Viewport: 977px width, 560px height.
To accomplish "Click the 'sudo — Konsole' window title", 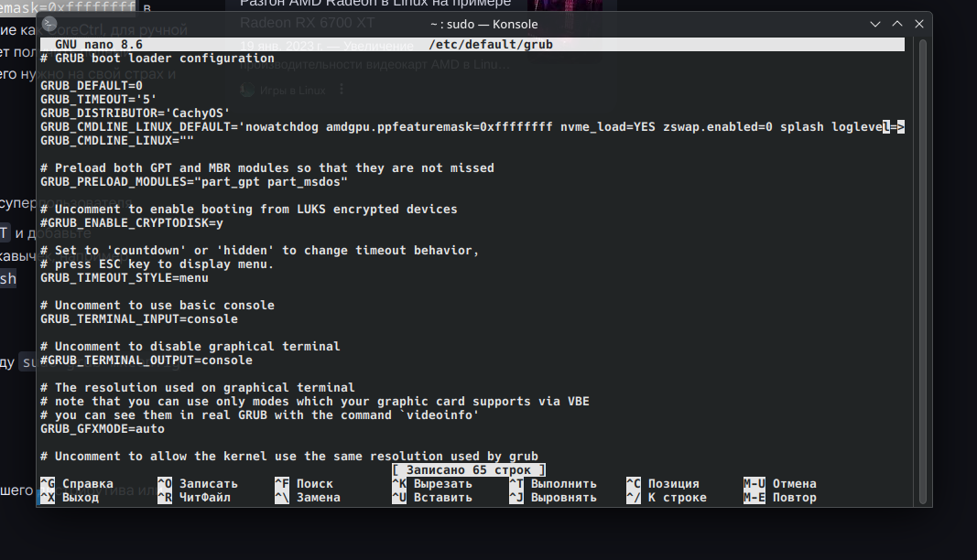I will point(483,24).
